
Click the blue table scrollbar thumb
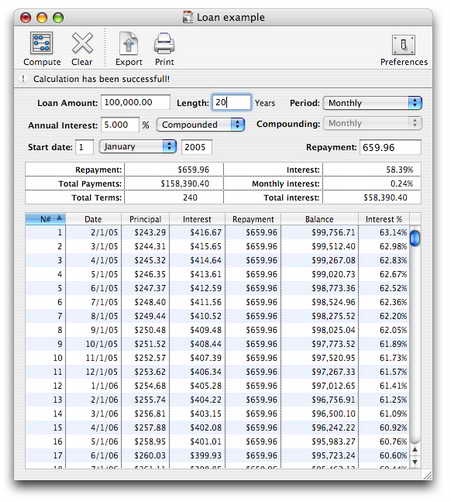point(415,238)
